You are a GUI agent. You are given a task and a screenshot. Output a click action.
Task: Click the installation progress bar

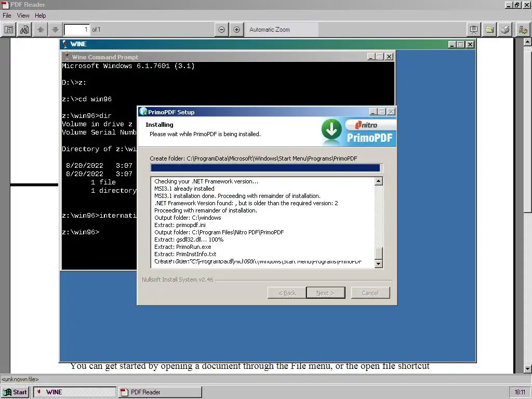pyautogui.click(x=267, y=168)
